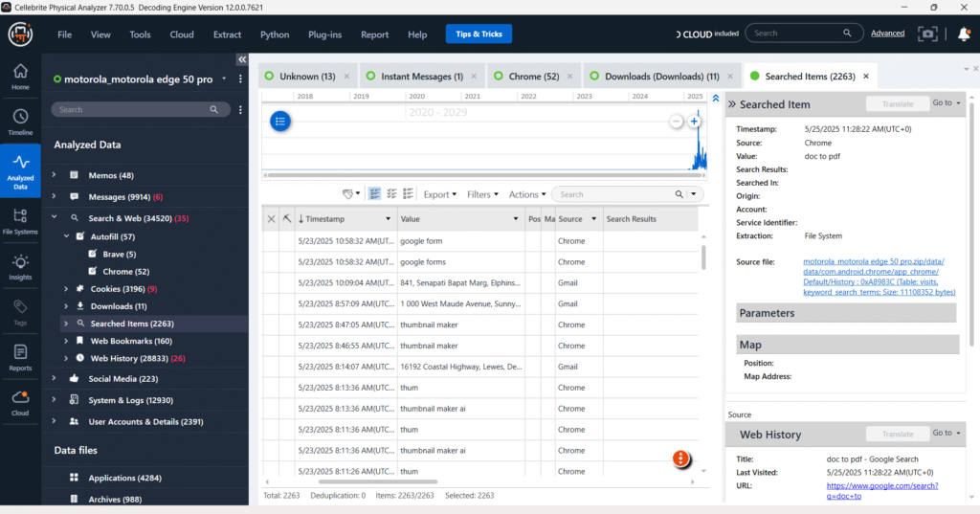
Task: Switch to the Chrome (52) tab
Action: (x=534, y=77)
